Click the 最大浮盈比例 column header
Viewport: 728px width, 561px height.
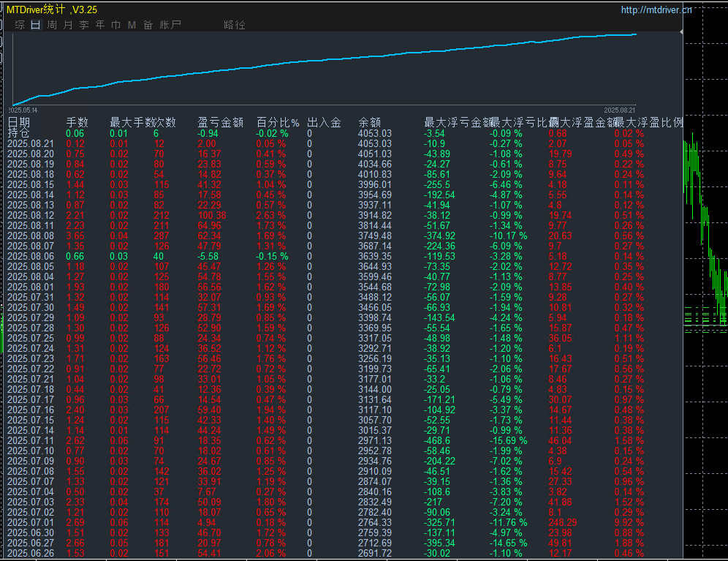coord(649,122)
